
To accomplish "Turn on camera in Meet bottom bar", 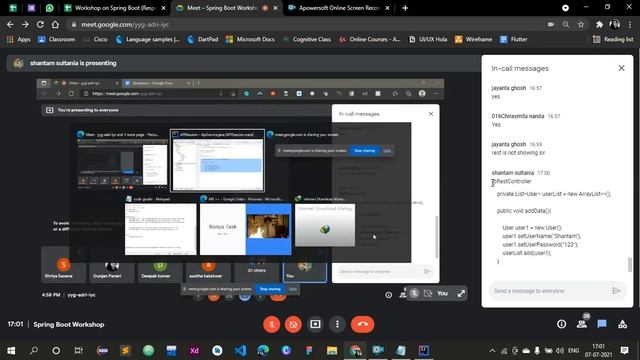I will click(293, 324).
